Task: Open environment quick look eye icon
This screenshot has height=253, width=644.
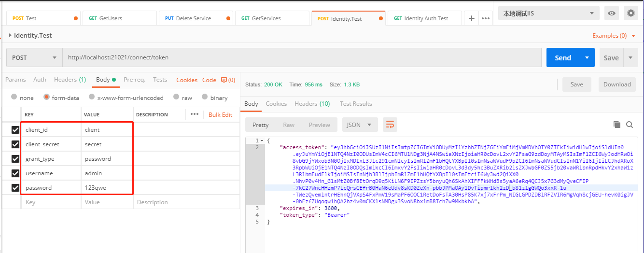Action: (x=612, y=14)
